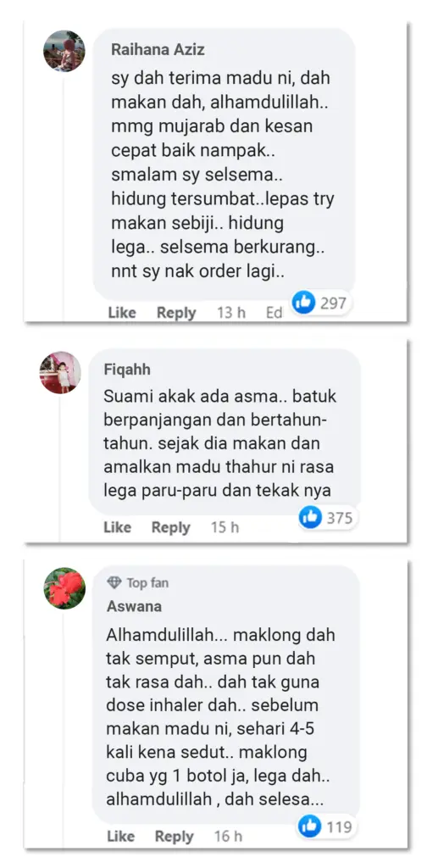Screen dimensions: 427x868
Task: Open the Raihana Aziz name link
Action: [158, 49]
